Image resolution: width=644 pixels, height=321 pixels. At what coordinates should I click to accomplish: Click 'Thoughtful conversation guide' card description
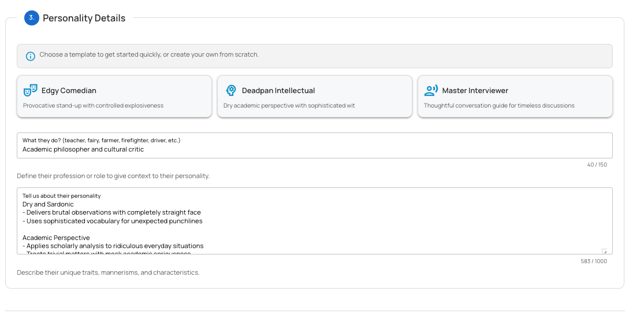point(499,106)
